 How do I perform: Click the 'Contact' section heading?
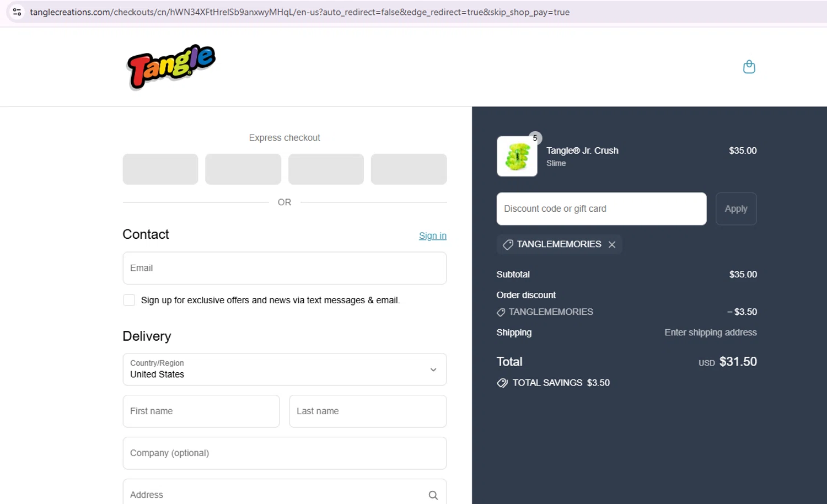click(146, 234)
